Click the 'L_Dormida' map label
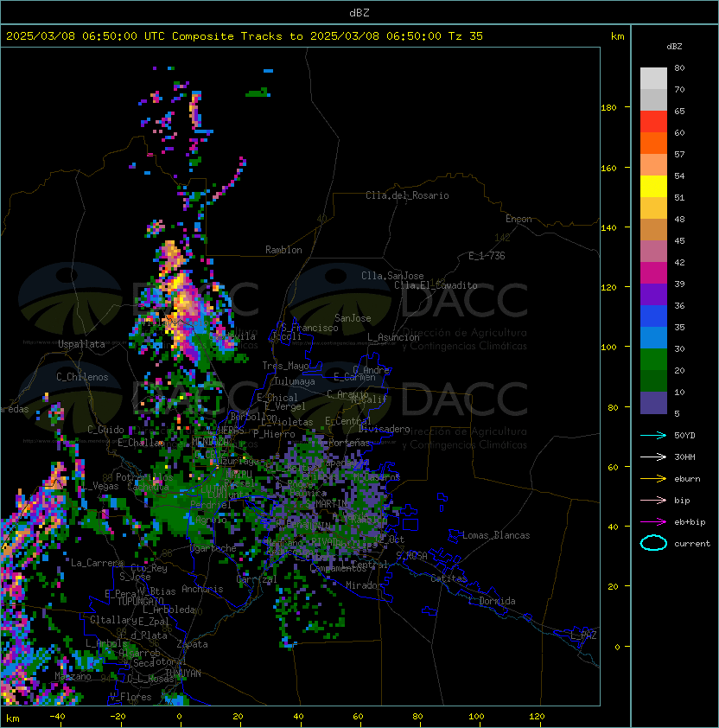Screen dimensions: 719x728 pyautogui.click(x=492, y=601)
